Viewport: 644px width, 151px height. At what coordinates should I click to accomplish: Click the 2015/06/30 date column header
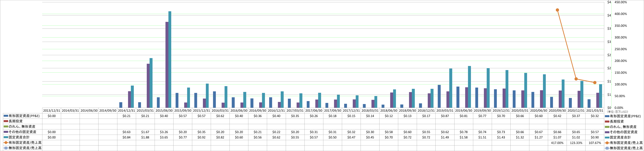pyautogui.click(x=164, y=110)
